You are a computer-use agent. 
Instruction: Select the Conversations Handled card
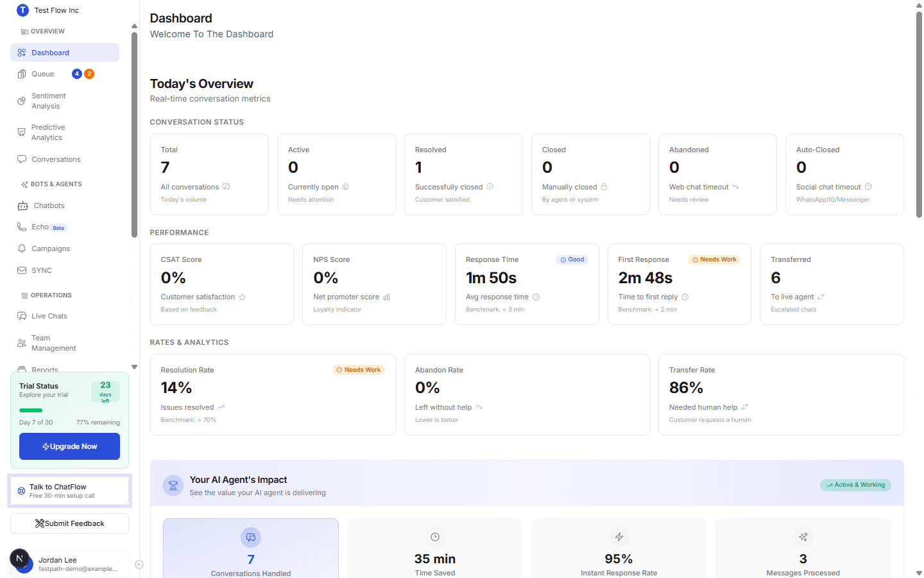click(x=251, y=548)
